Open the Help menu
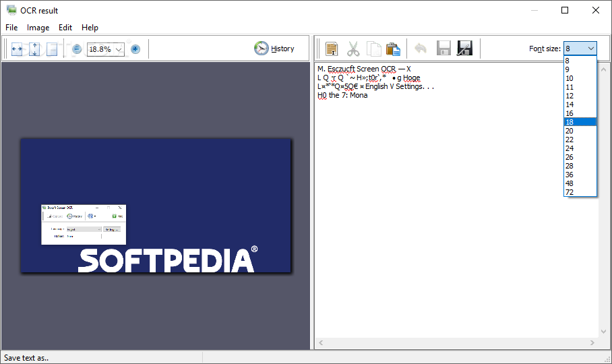This screenshot has width=612, height=364. [90, 28]
